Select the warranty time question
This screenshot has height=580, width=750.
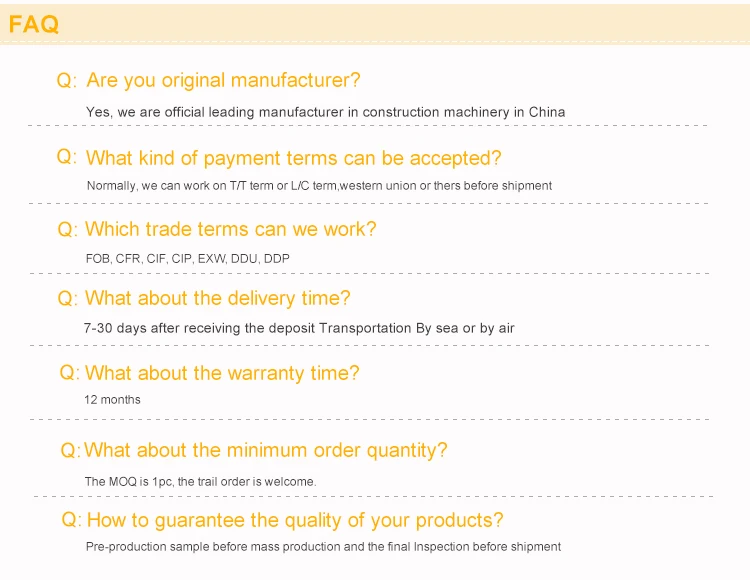point(222,373)
